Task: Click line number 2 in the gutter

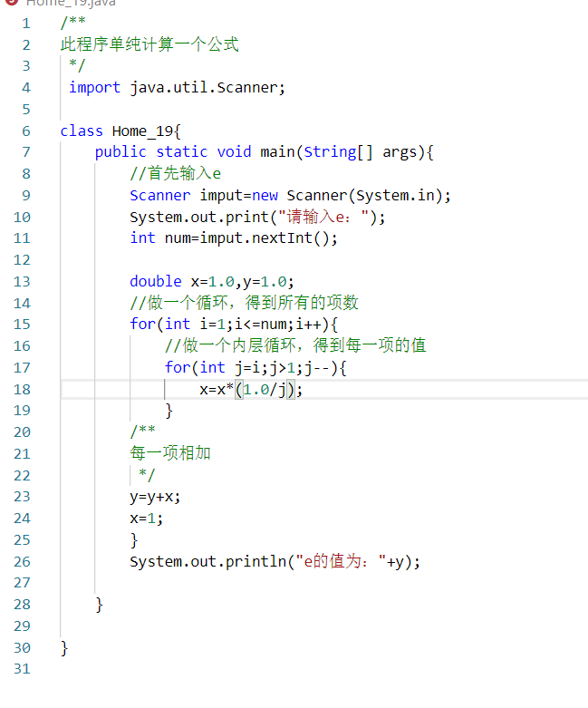Action: tap(26, 45)
